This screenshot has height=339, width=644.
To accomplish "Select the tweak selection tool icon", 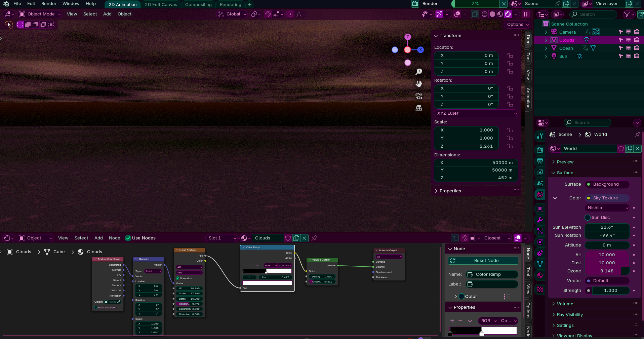I will click(x=9, y=25).
